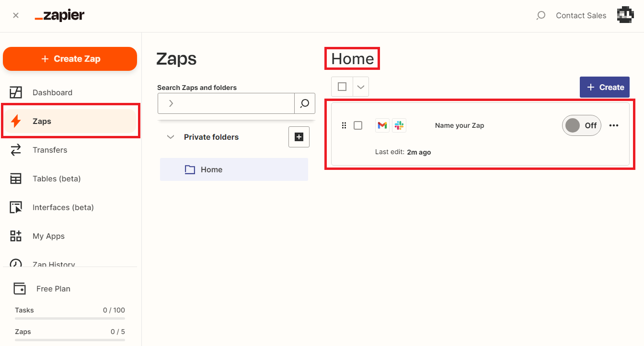Click the Zaps 0 / 5 count
This screenshot has height=346, width=644.
click(x=118, y=332)
